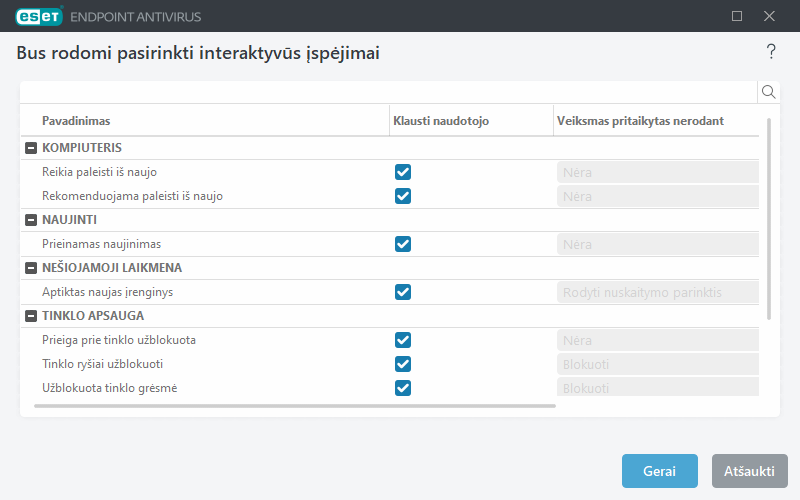This screenshot has height=500, width=800.
Task: Click the 'Klausti naudotojo' column header
Action: pyautogui.click(x=441, y=121)
